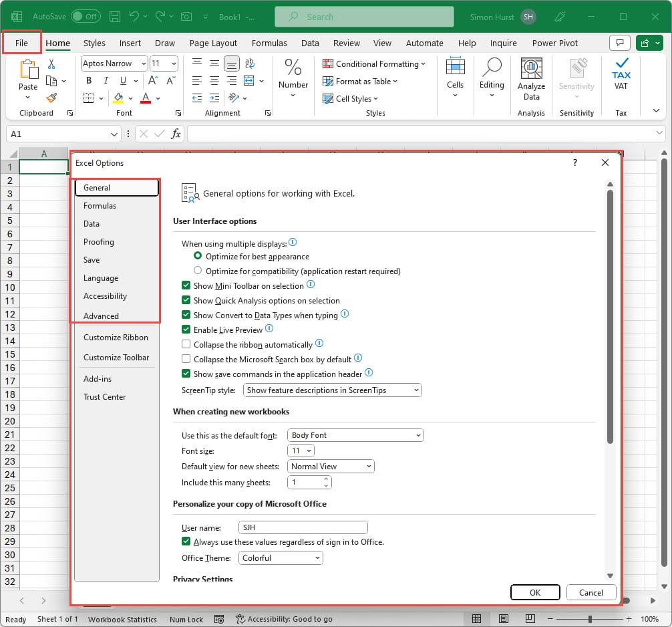The image size is (672, 627).
Task: Toggle Bold formatting in the ribbon
Action: point(88,81)
